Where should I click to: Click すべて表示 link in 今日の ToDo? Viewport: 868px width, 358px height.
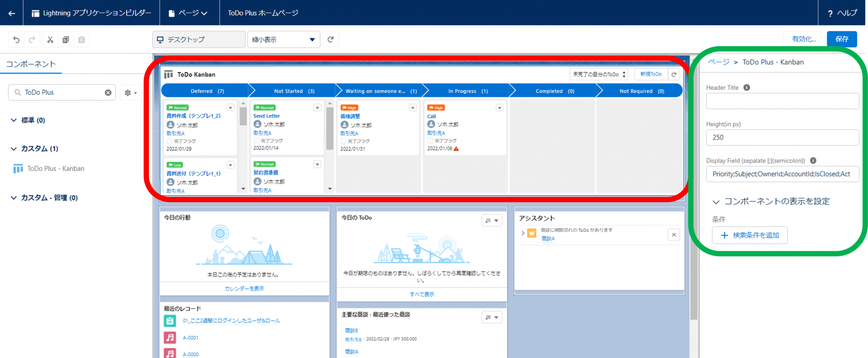click(422, 295)
